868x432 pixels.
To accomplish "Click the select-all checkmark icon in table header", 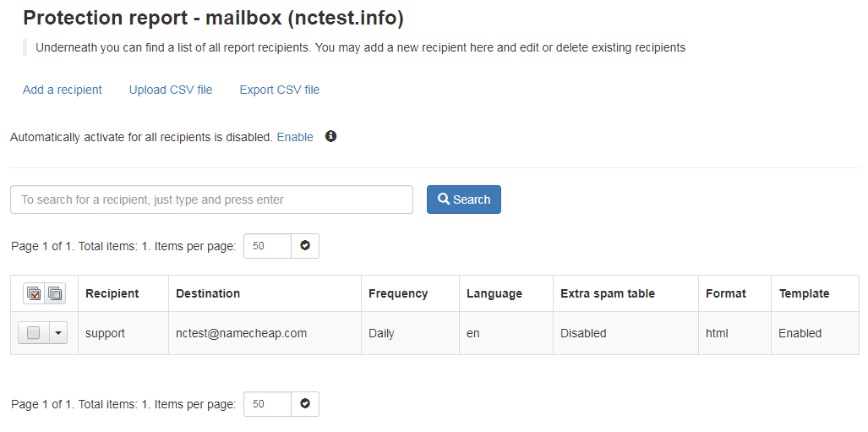I will click(35, 293).
